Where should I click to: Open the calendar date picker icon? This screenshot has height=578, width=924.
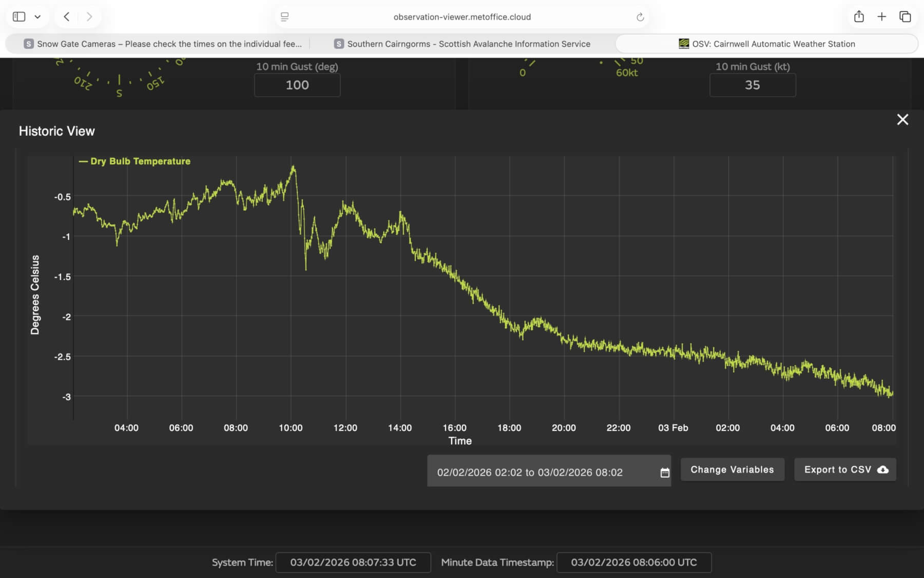tap(665, 472)
